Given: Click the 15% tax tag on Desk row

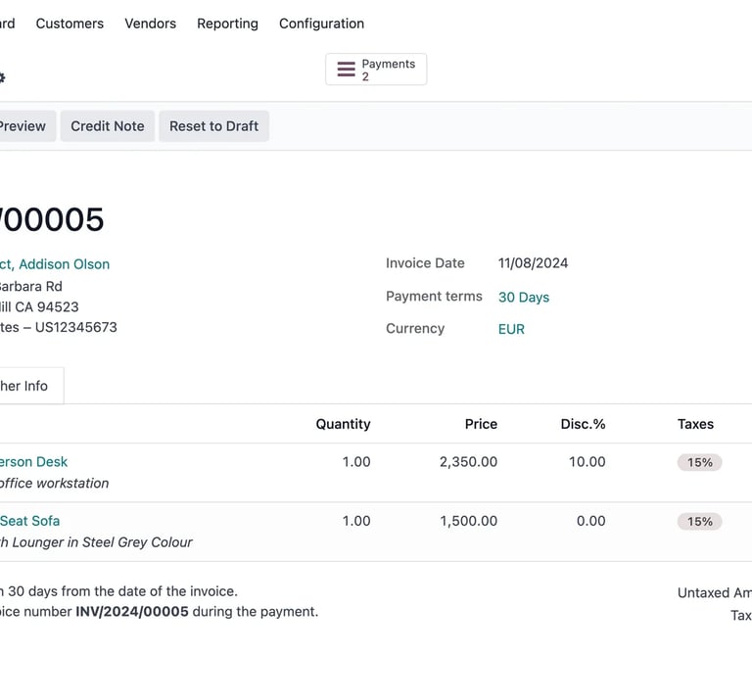Looking at the screenshot, I should click(699, 462).
